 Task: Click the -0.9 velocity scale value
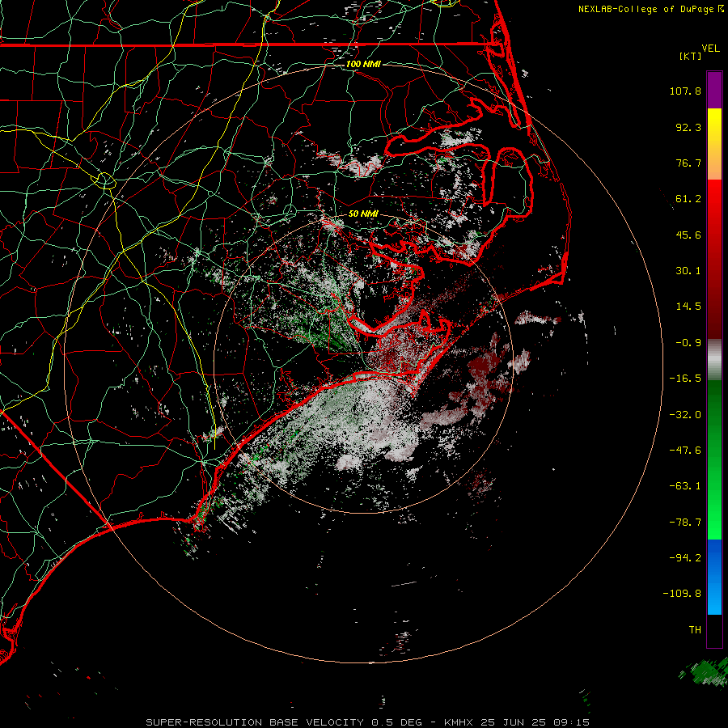(x=688, y=343)
